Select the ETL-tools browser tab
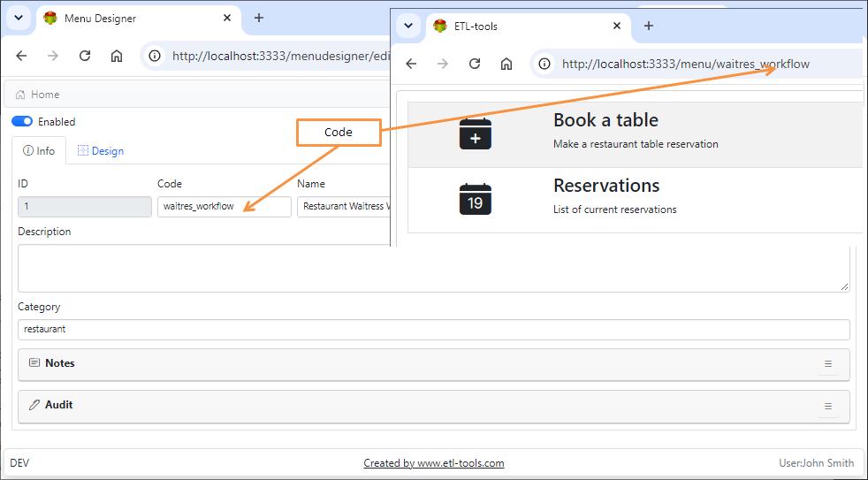 point(529,26)
